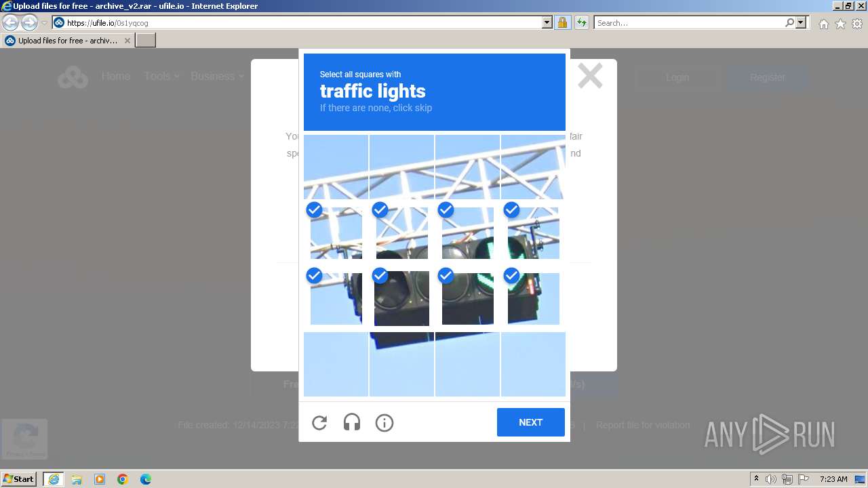Screen dimensions: 868x488
Task: Open the Action Center flag icon
Action: pyautogui.click(x=804, y=479)
